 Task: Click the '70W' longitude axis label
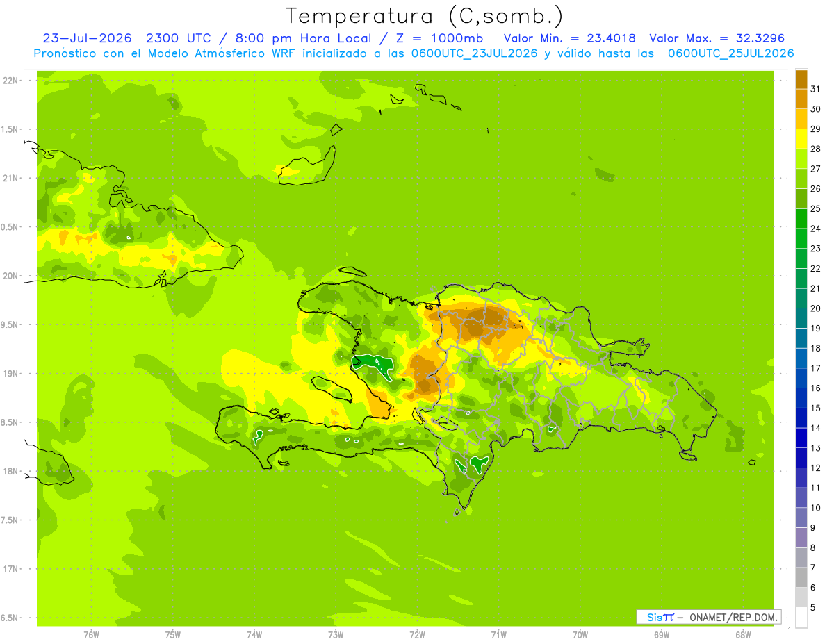tap(580, 634)
